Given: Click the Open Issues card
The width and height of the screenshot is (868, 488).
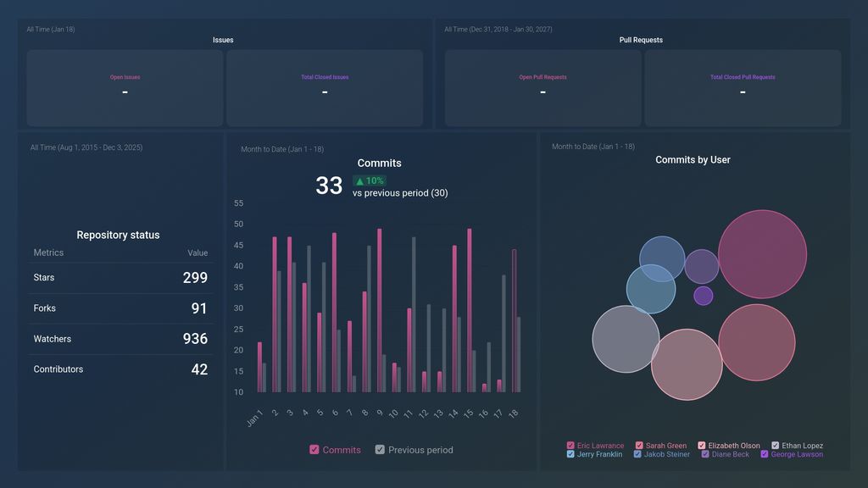Looking at the screenshot, I should 125,88.
